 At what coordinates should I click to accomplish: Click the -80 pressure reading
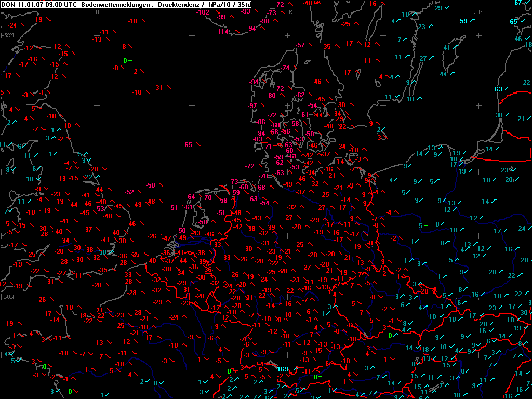click(271, 96)
